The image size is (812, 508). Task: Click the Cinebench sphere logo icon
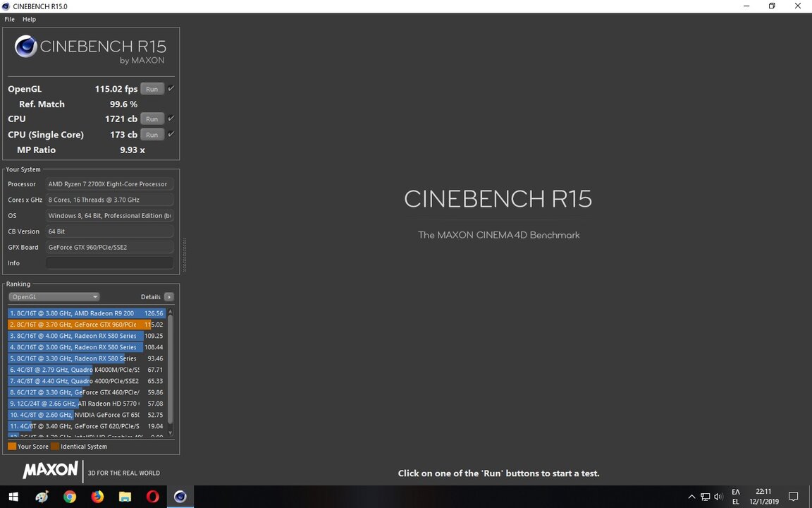tap(25, 46)
